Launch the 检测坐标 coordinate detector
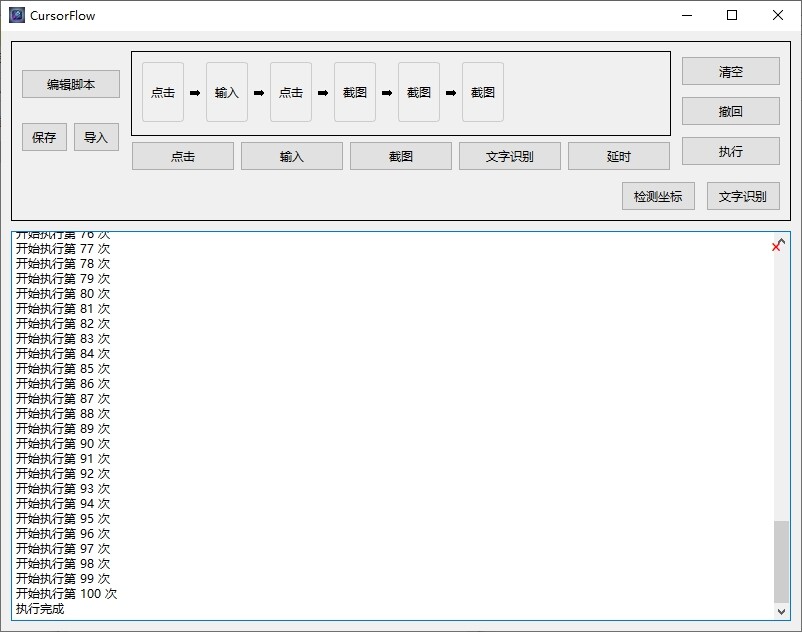The width and height of the screenshot is (802, 632). point(658,196)
